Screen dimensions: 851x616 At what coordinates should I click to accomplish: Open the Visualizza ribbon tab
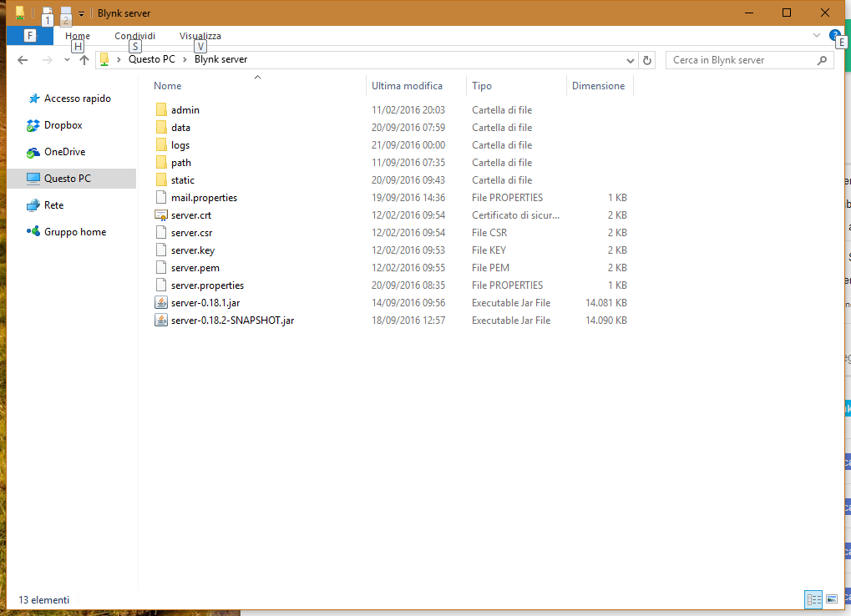click(x=200, y=36)
